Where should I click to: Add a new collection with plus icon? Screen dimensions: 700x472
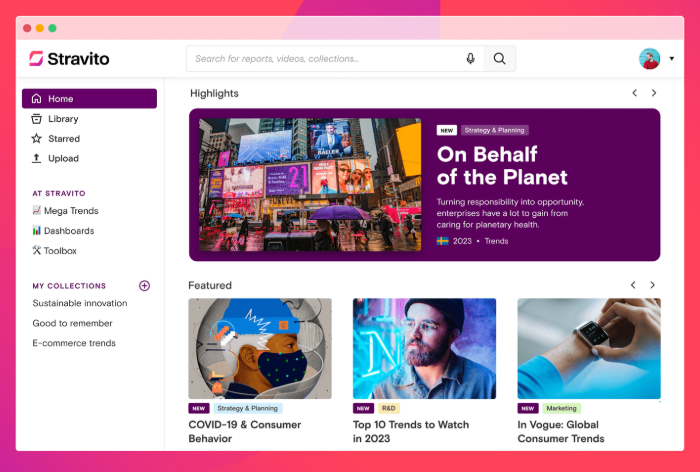(x=144, y=286)
